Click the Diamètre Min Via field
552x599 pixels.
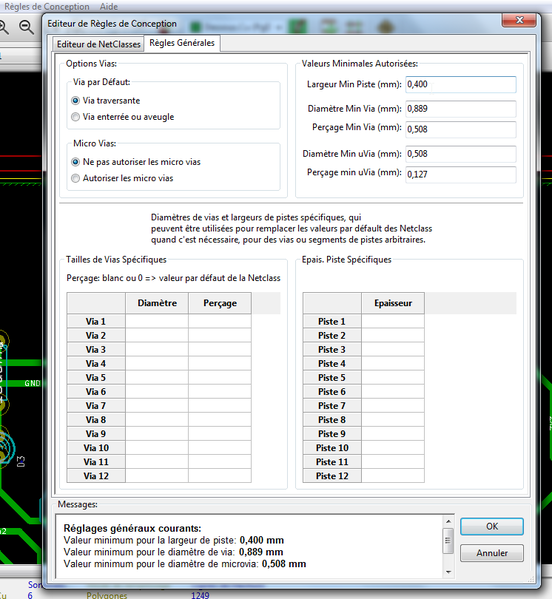[x=461, y=109]
